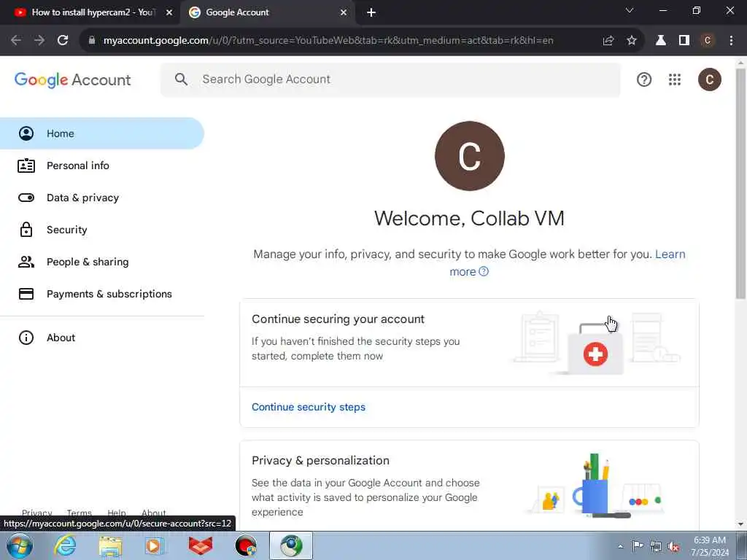This screenshot has width=747, height=560.
Task: Open a new browser tab
Action: (371, 13)
